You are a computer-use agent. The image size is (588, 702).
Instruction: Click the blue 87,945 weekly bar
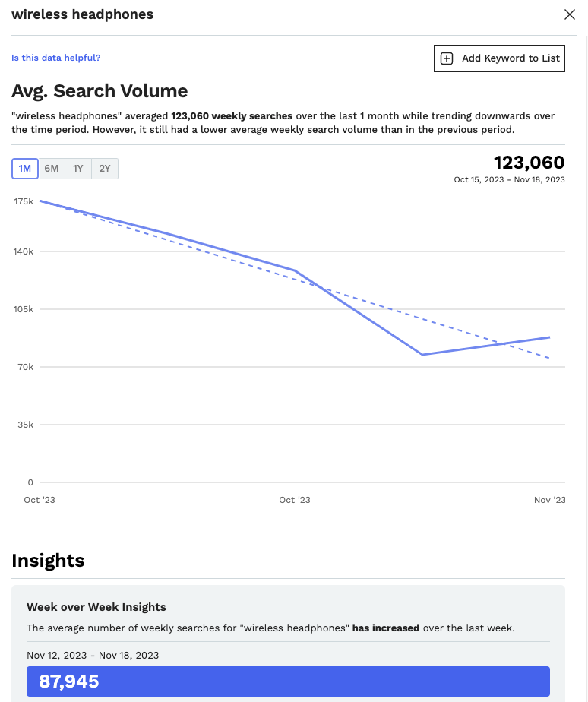pos(288,681)
